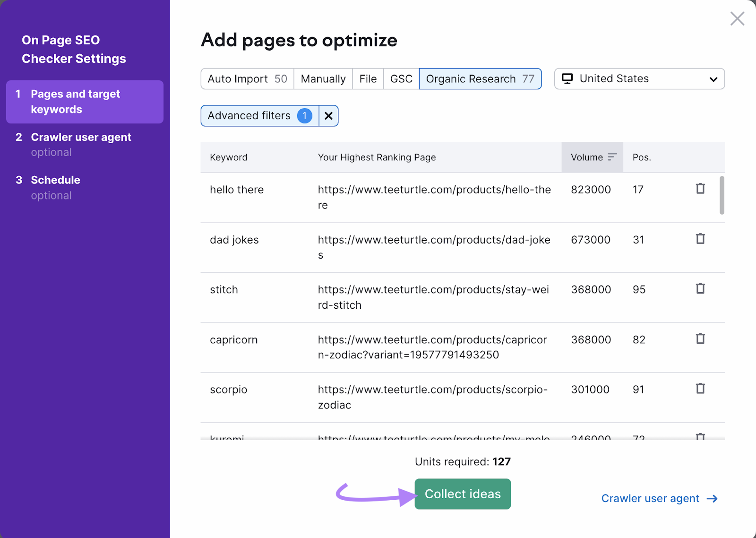
Task: Switch to the Auto Import tab
Action: pos(247,79)
